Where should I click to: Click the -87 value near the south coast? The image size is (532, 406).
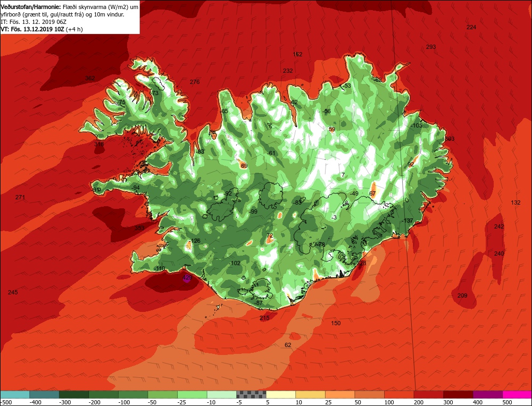[x=259, y=303]
